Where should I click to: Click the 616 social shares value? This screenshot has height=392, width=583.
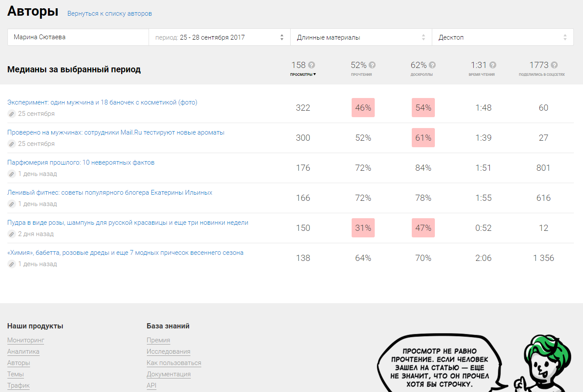pyautogui.click(x=543, y=198)
